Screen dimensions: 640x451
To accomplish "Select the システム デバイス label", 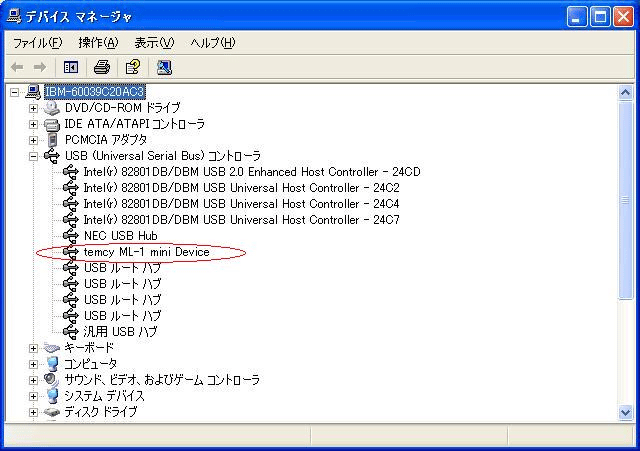I will tap(104, 396).
